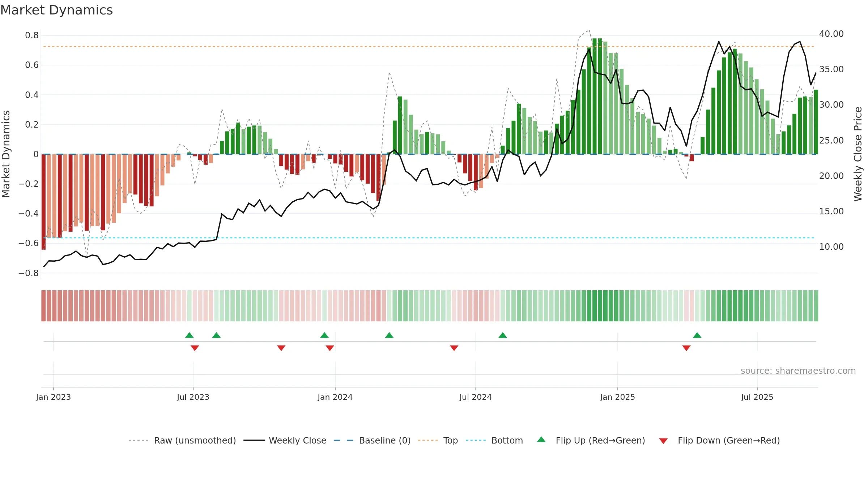Click the flip-up marker in early August 2023
Viewport: 868px width, 488px height.
pyautogui.click(x=216, y=335)
